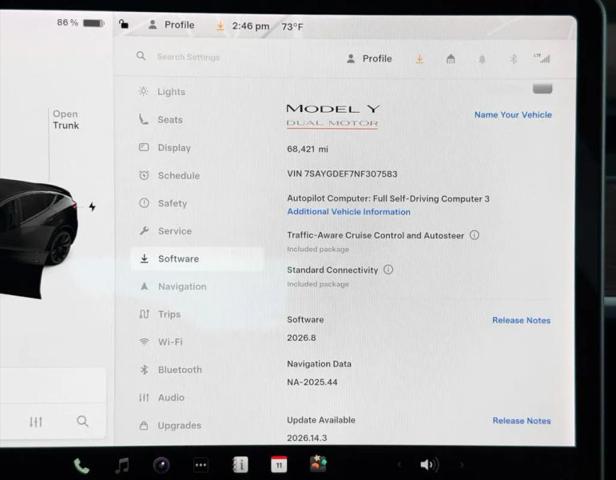Open Additional Vehicle Information link
This screenshot has height=480, width=616.
349,212
